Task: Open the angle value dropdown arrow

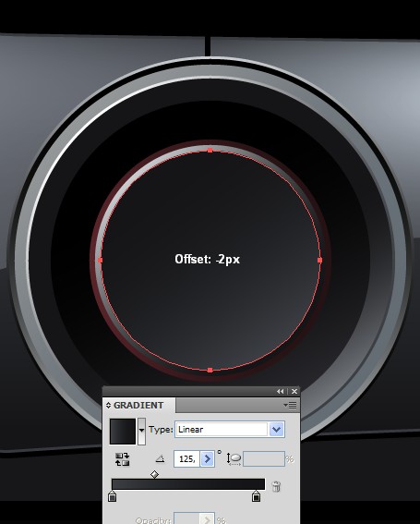Action: point(208,458)
